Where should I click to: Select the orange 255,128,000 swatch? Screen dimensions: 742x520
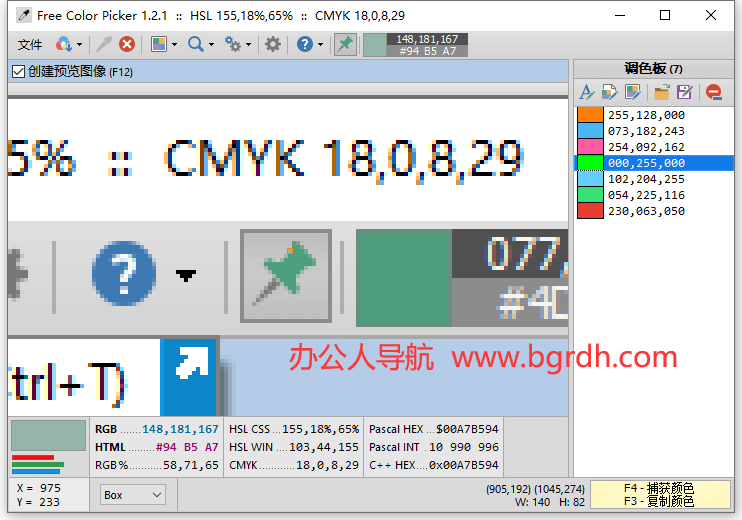point(590,115)
